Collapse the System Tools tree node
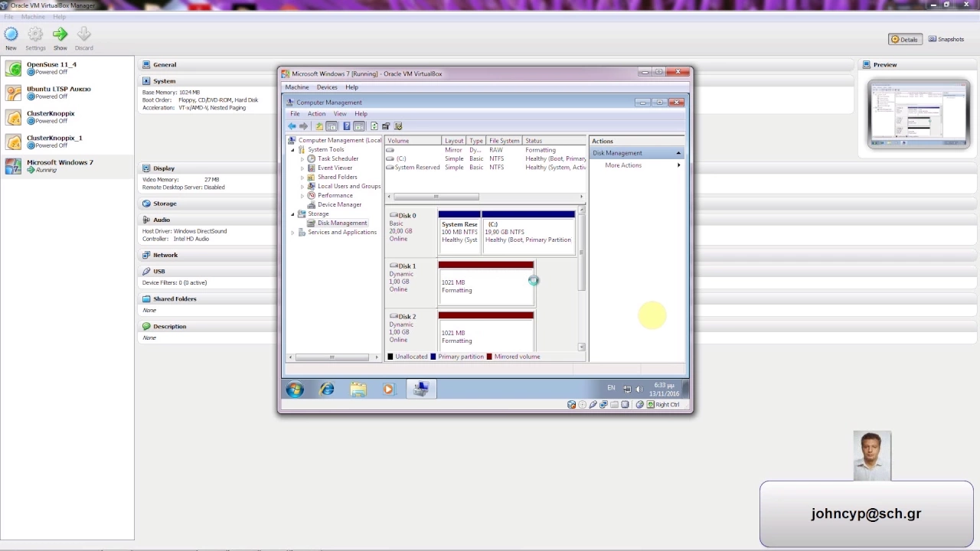The height and width of the screenshot is (551, 980). point(292,150)
